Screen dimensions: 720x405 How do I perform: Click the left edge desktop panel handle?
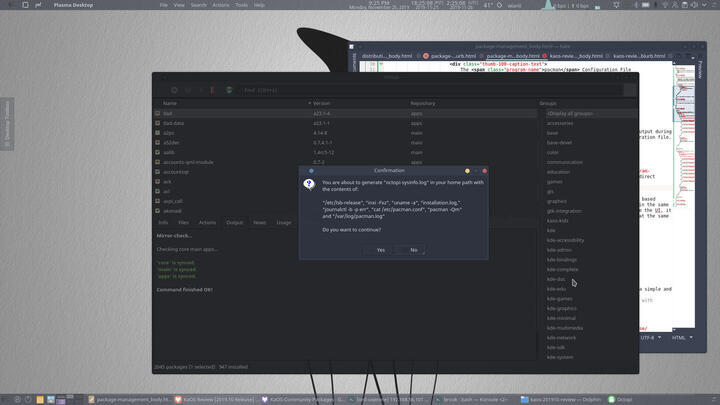coord(7,124)
